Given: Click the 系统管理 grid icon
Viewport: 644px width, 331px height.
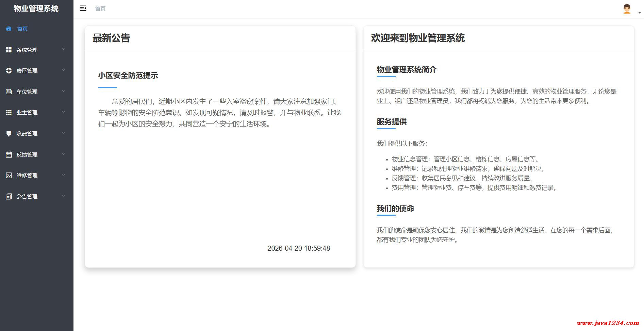Looking at the screenshot, I should coord(9,50).
